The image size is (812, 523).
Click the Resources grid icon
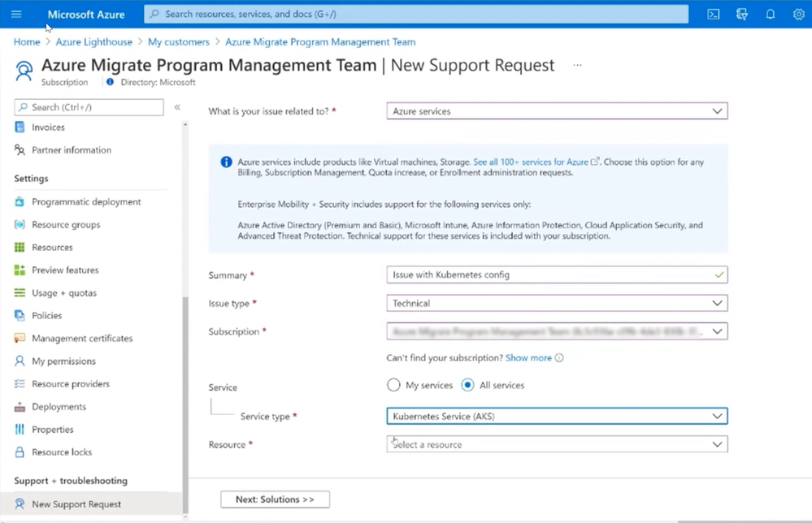pyautogui.click(x=20, y=247)
